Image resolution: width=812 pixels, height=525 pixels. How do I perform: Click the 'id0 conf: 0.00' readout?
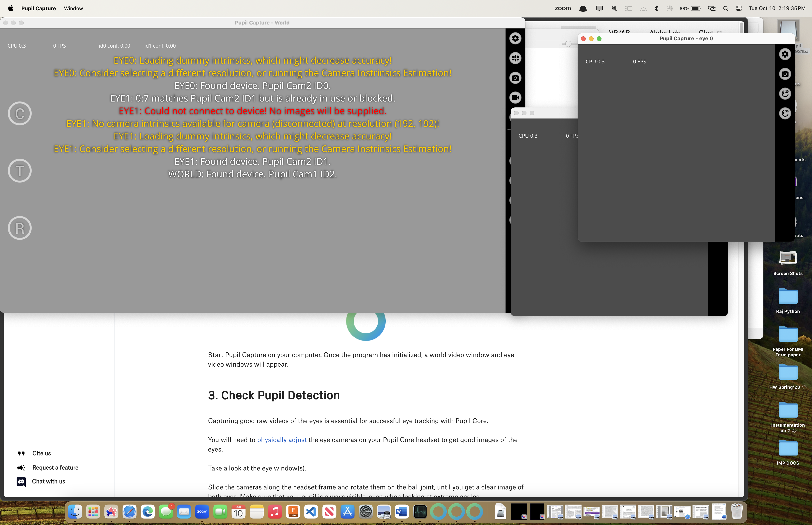tap(115, 46)
